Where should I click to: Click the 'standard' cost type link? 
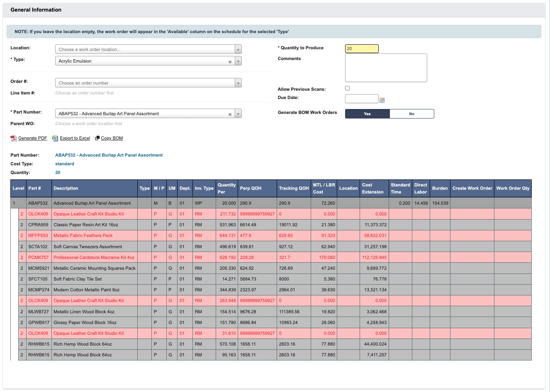(64, 164)
